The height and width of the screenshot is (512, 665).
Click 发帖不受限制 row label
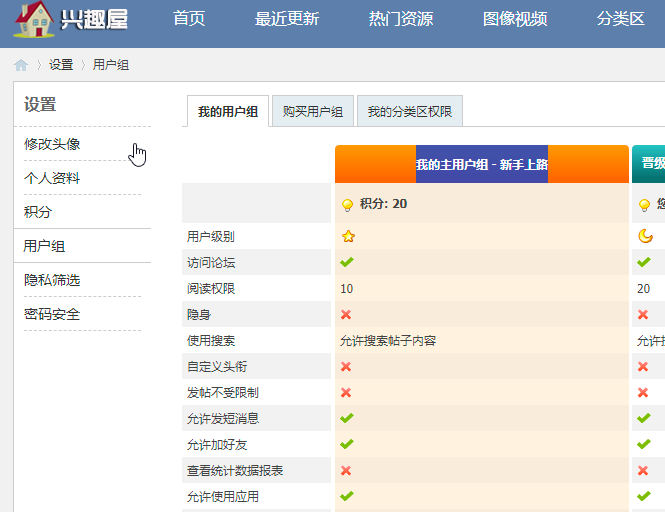pos(223,392)
